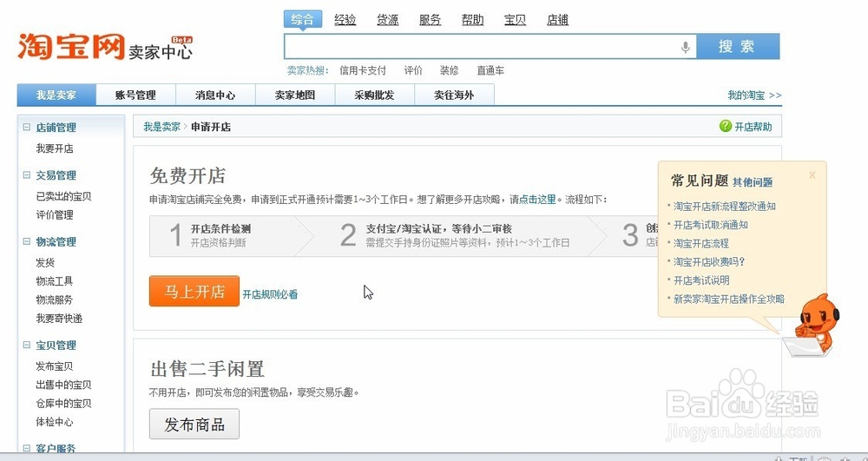
Task: Collapse the 交易管理 section
Action: click(x=26, y=175)
